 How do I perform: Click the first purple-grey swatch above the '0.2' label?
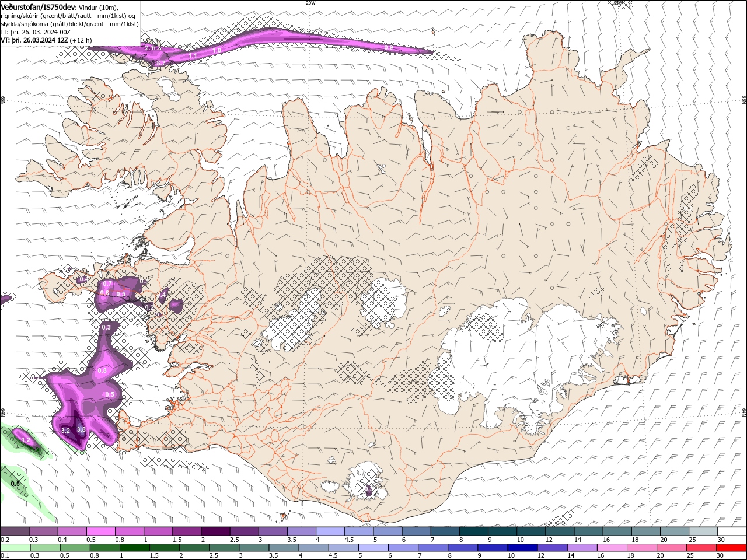(15, 531)
